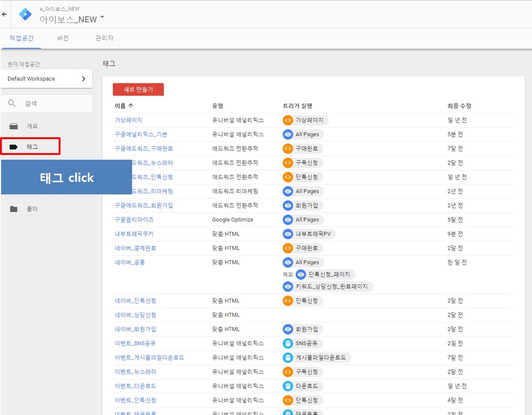Click the 다운로드 mouse icon for 이벤트_다운로드

coord(288,386)
